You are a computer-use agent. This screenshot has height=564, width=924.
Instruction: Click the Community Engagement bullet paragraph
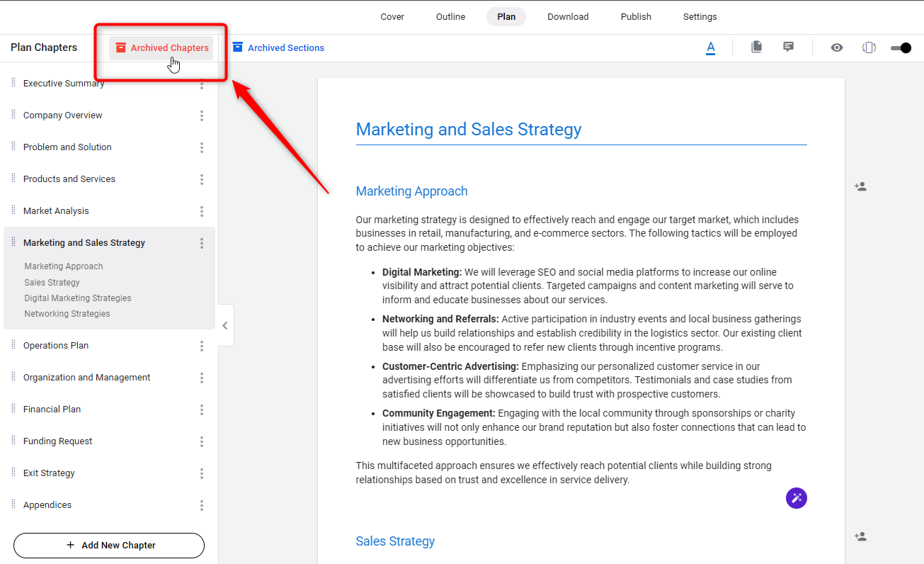[594, 427]
